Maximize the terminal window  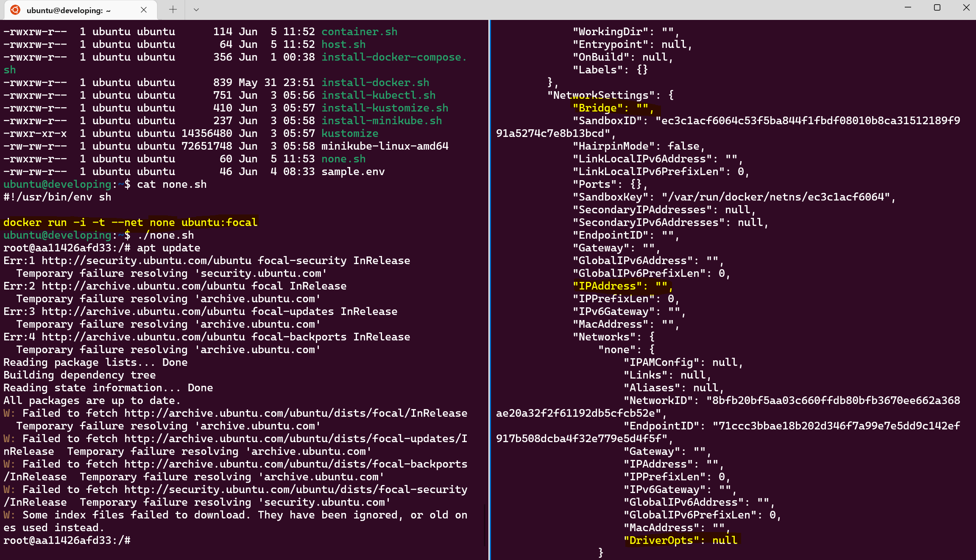[937, 8]
